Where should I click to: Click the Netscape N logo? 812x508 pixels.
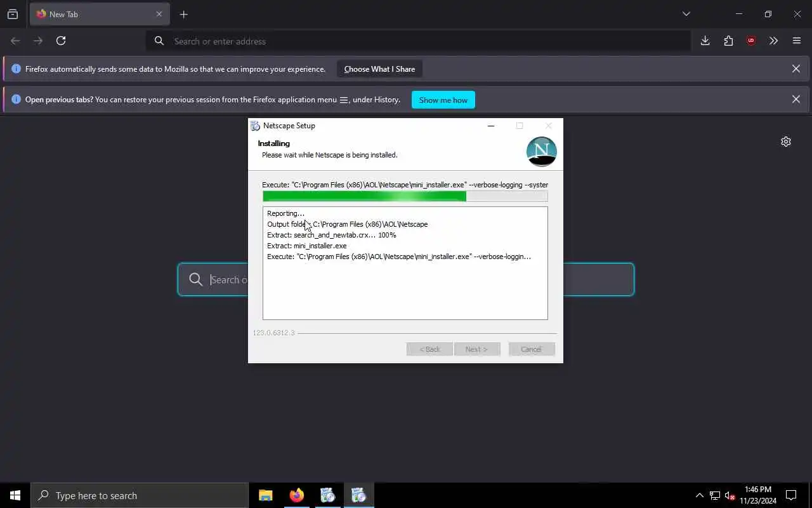click(541, 152)
